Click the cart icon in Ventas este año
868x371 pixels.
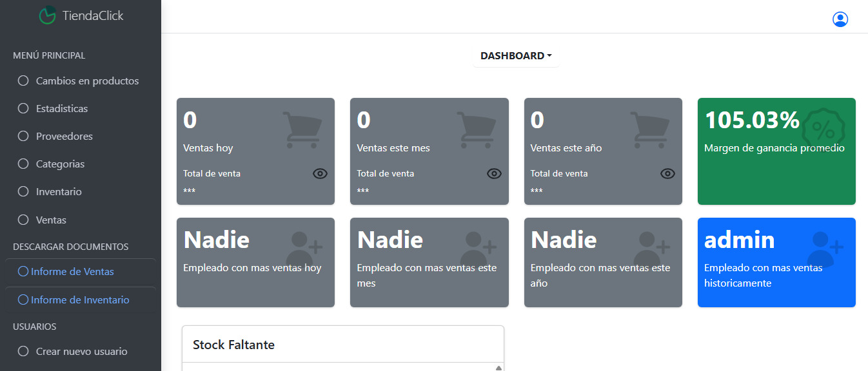649,129
